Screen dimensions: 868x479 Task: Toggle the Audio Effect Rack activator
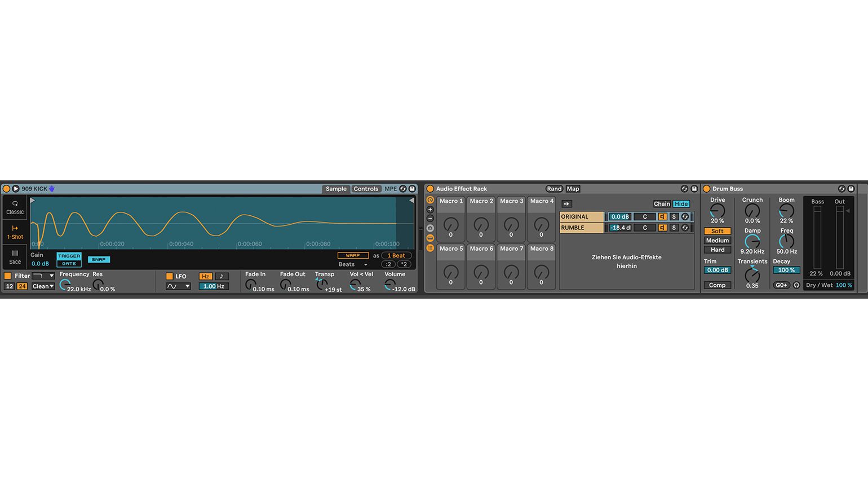pyautogui.click(x=430, y=189)
